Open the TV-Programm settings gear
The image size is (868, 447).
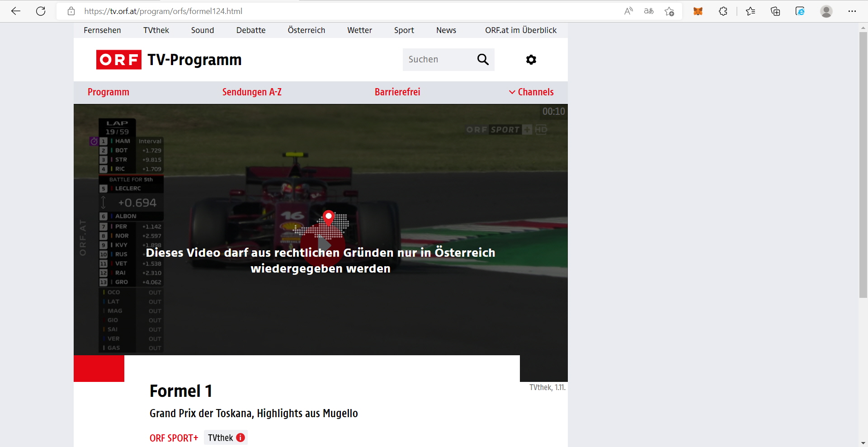click(531, 60)
